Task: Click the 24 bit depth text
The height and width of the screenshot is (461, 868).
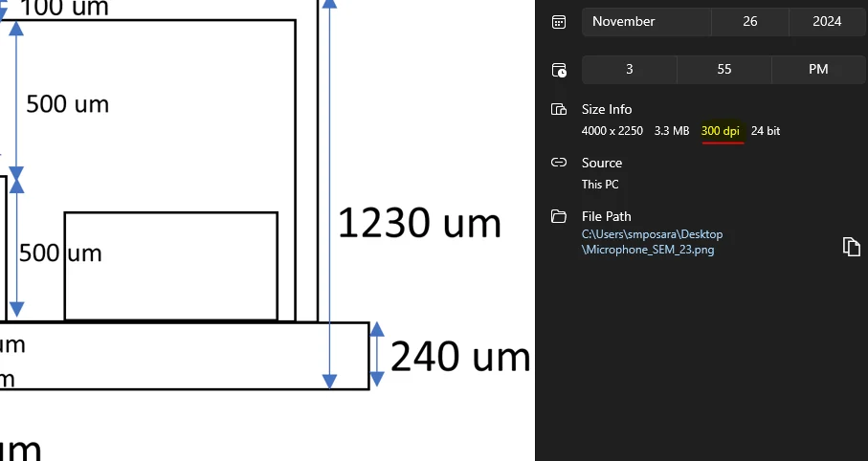Action: (766, 131)
